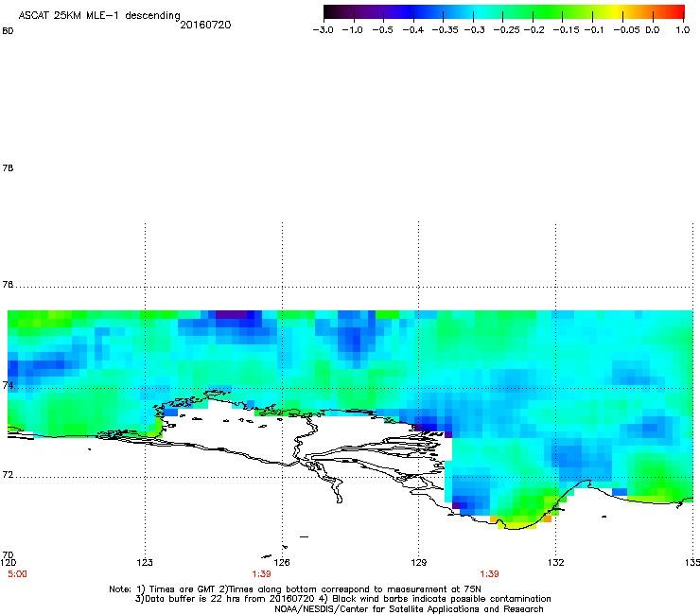Click the note line "3)Data buffer is 22 hrs"
Viewport: 700px width, 615px height.
342,599
